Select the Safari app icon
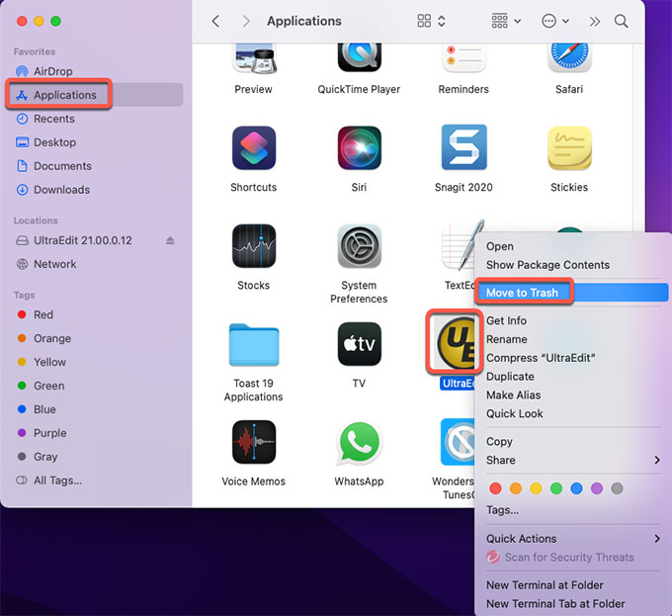672x616 pixels. tap(569, 58)
